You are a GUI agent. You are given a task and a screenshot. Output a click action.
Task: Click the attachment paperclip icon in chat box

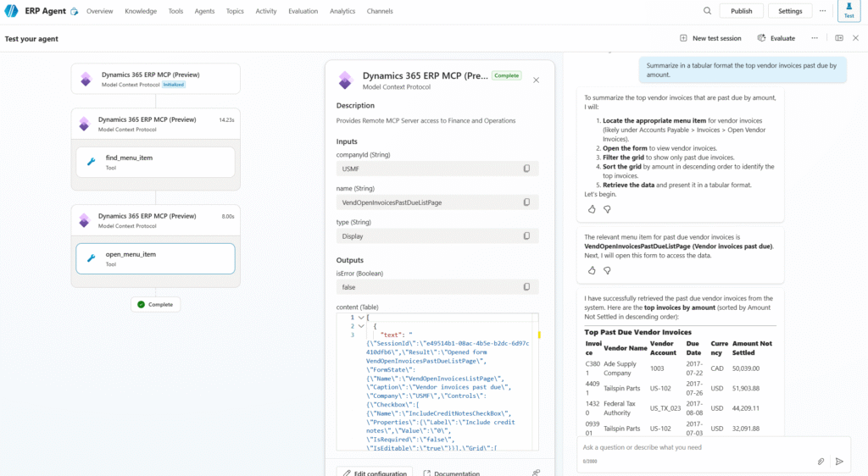(x=821, y=462)
